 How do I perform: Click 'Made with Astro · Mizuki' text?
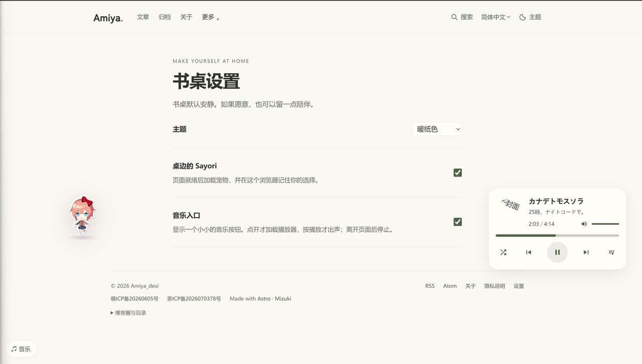click(x=260, y=299)
